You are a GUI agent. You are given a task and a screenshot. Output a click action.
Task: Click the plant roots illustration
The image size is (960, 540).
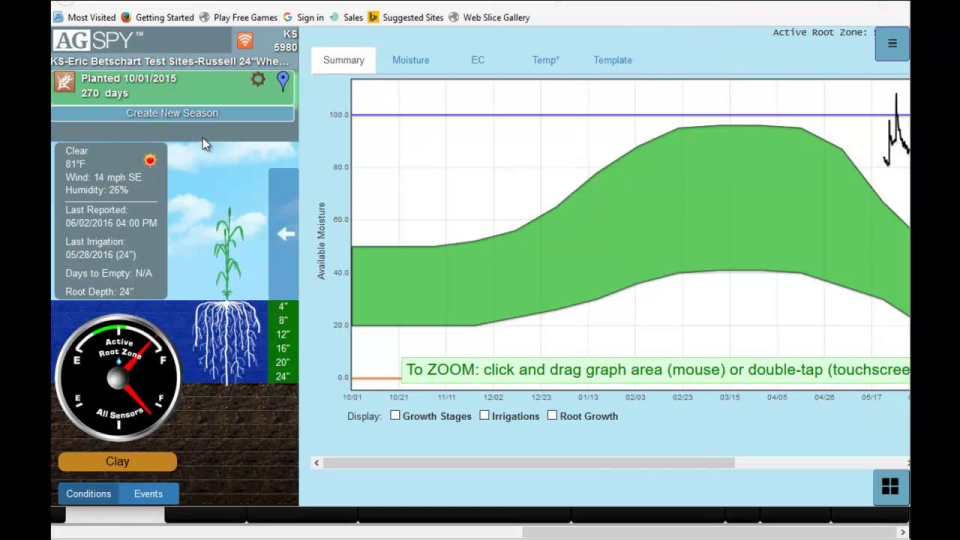227,342
